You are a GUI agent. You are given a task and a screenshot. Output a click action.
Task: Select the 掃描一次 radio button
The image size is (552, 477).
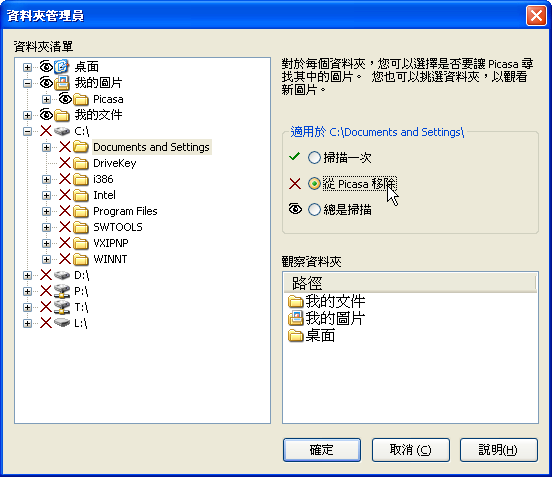314,157
